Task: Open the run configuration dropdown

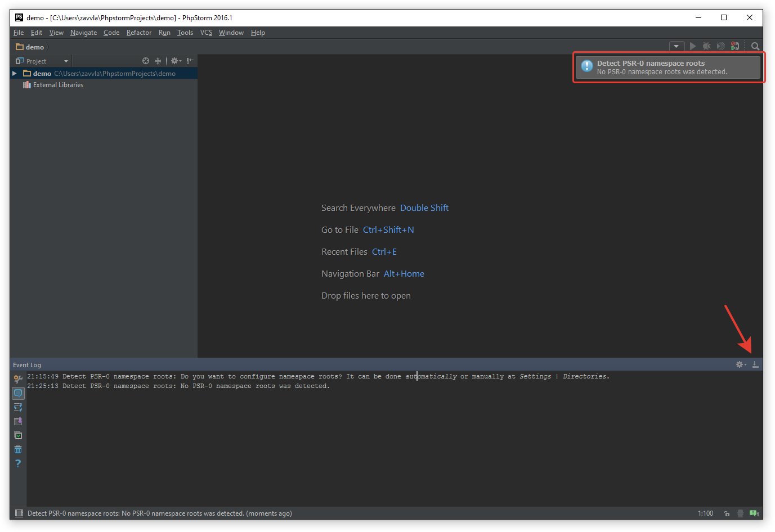Action: click(677, 46)
